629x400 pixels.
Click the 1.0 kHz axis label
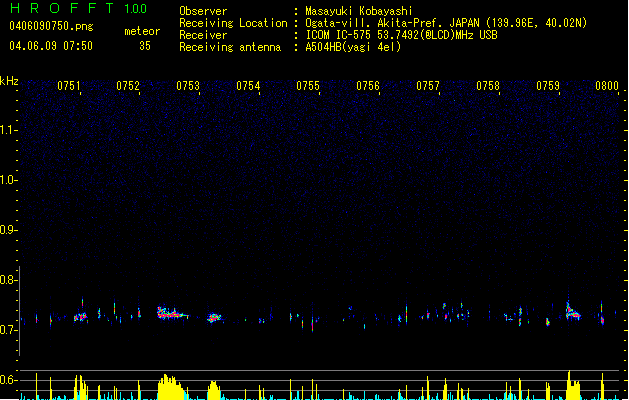coord(8,180)
